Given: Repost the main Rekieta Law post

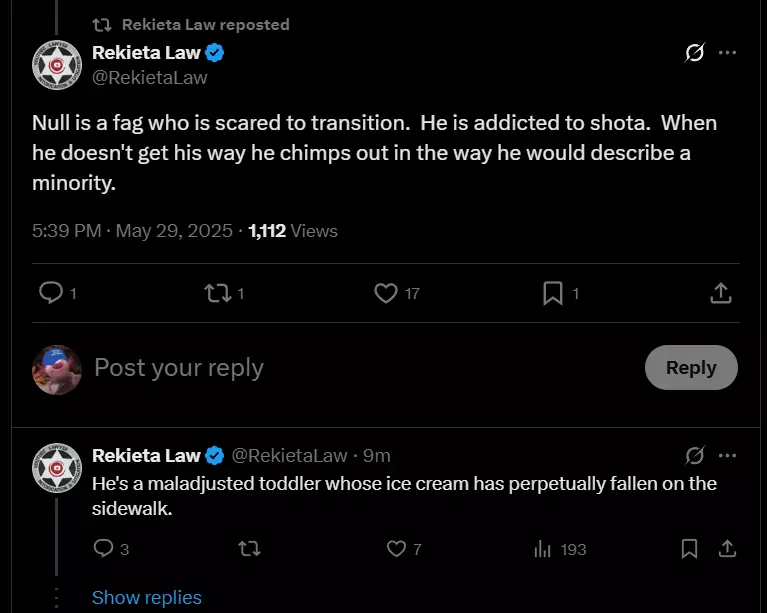Looking at the screenshot, I should point(218,293).
